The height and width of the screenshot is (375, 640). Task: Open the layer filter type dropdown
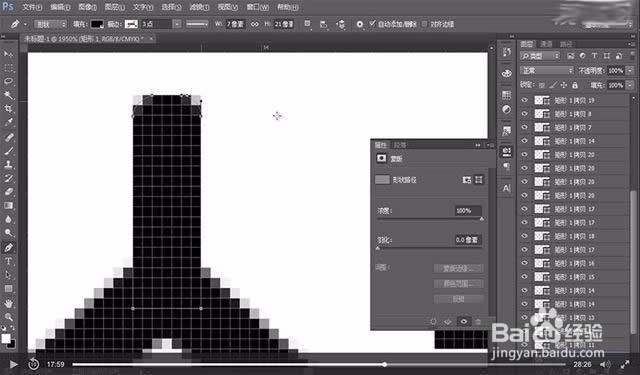coord(540,56)
